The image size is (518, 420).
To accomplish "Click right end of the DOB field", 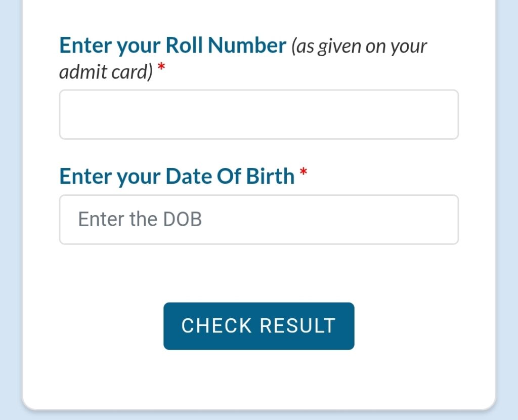I will click(443, 220).
